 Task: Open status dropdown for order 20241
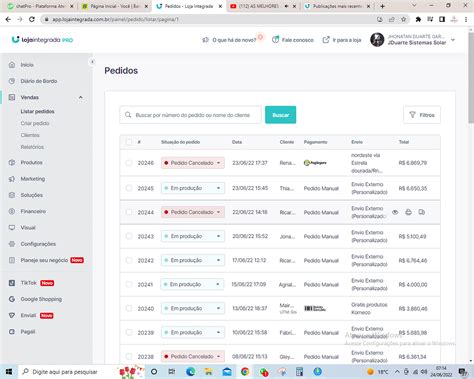pos(192,284)
